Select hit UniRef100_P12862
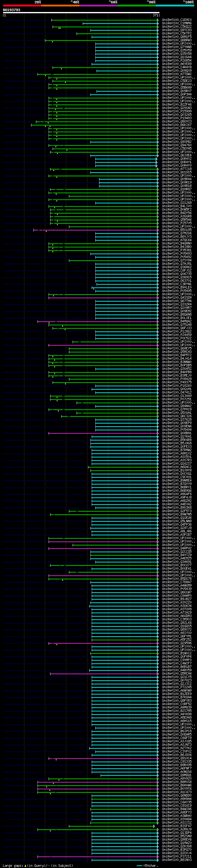This screenshot has height=868, width=197. coord(176,331)
